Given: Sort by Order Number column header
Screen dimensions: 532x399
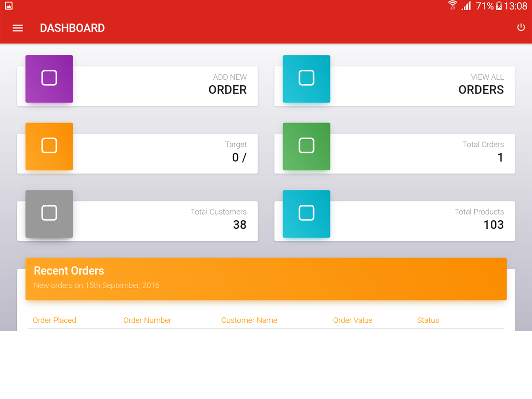Looking at the screenshot, I should (147, 320).
